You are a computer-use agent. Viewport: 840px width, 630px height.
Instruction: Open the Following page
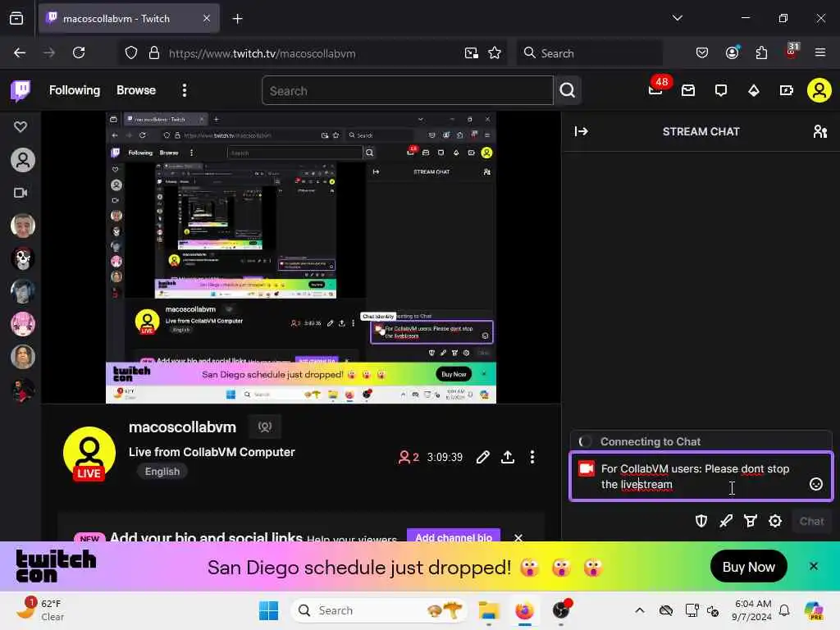tap(75, 90)
